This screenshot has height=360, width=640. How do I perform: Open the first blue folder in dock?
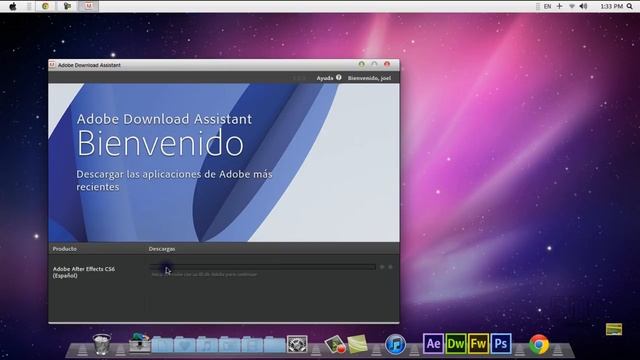click(163, 345)
